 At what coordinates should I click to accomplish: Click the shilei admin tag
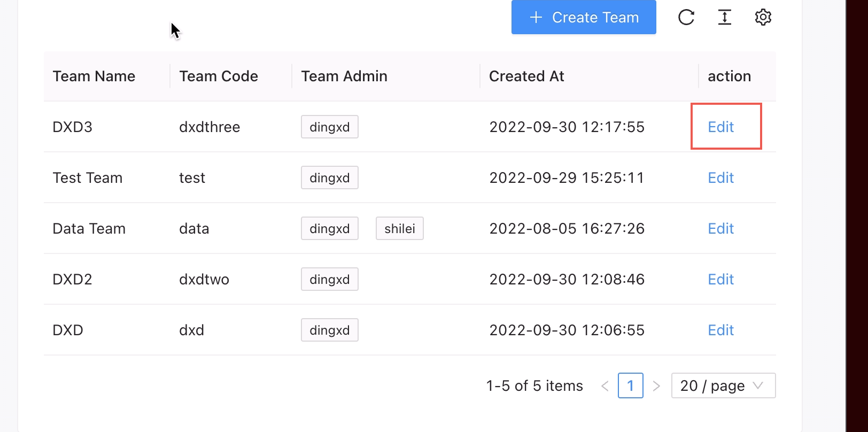point(400,229)
